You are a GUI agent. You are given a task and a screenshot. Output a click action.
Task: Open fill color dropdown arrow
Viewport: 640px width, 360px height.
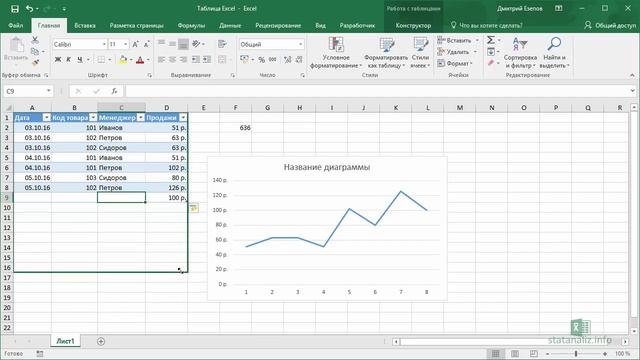click(131, 60)
